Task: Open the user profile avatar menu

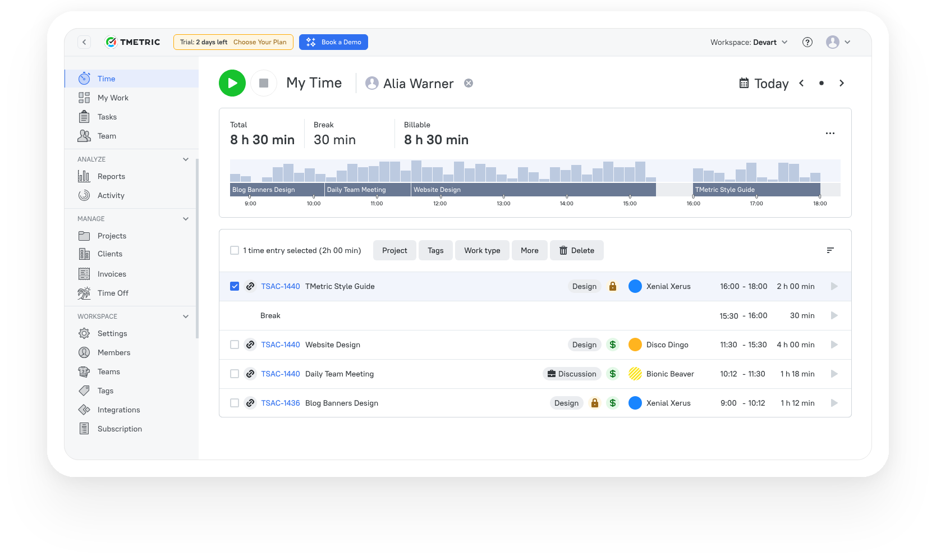Action: 838,42
